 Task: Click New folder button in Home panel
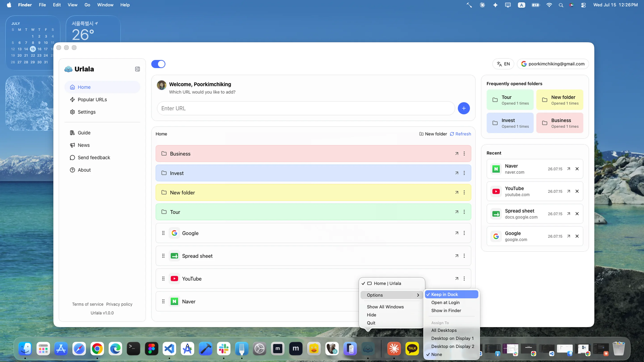(x=433, y=134)
